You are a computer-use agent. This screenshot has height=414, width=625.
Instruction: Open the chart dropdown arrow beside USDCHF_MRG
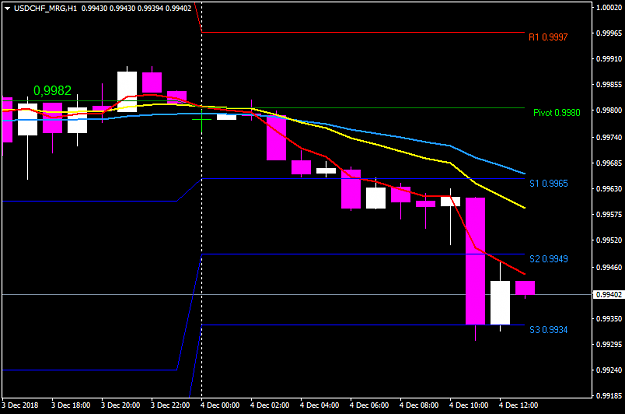[x=7, y=8]
